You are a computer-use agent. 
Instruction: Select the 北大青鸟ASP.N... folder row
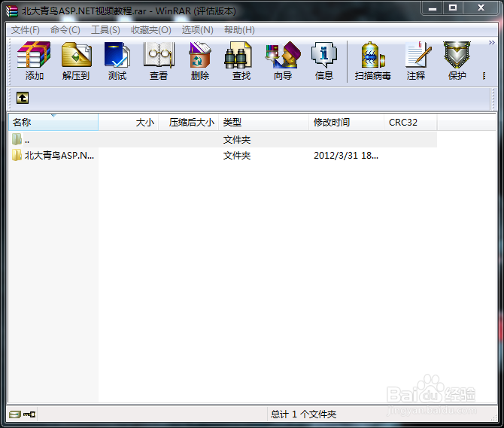pos(223,156)
